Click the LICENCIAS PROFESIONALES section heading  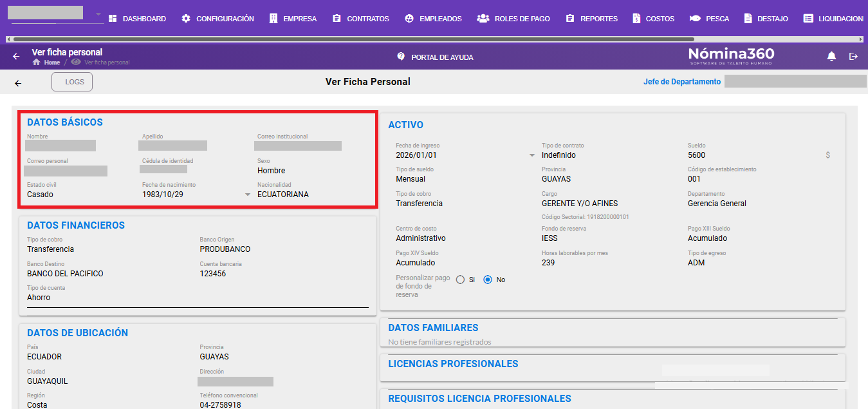coord(454,364)
